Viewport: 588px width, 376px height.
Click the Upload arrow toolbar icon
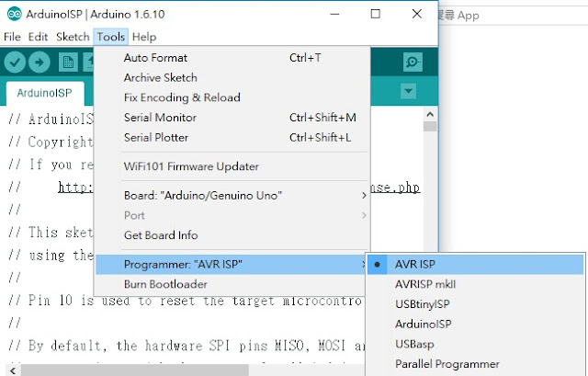(x=39, y=62)
